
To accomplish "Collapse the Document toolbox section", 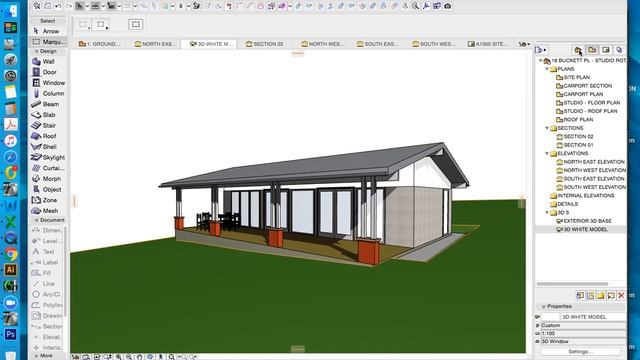I will tap(36, 220).
